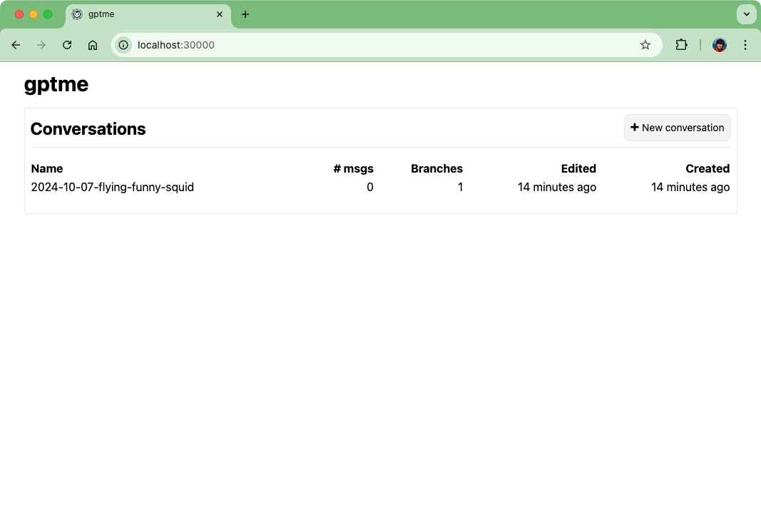
Task: Reload the localhost page
Action: (x=67, y=45)
